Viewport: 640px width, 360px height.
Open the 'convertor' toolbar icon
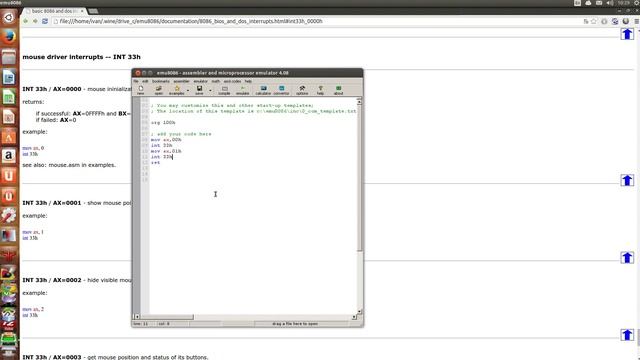(281, 90)
